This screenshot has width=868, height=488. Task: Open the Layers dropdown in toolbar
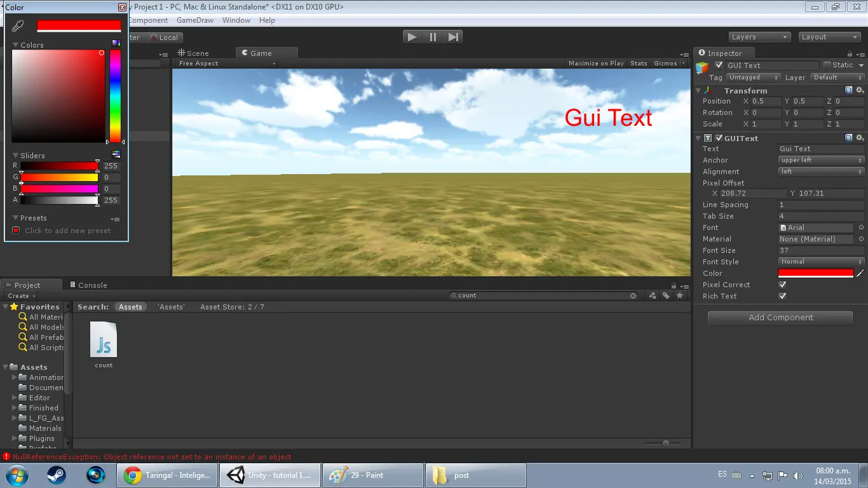point(759,37)
